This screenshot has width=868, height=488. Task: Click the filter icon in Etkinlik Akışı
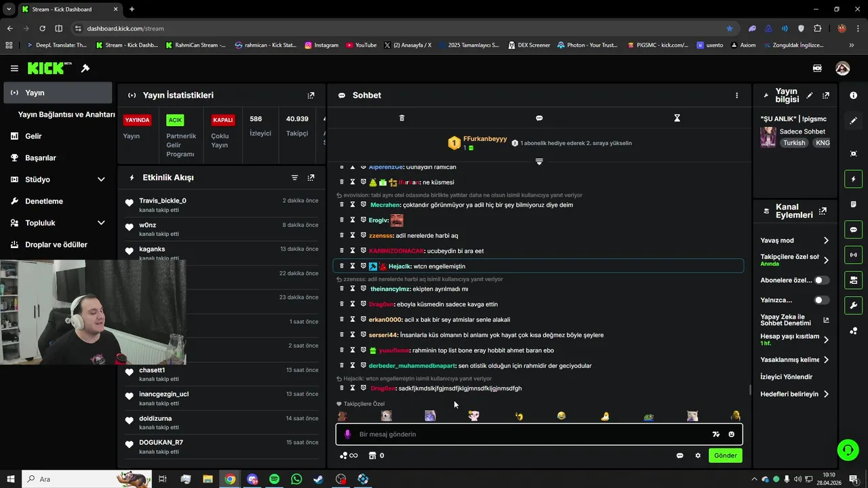coord(294,178)
